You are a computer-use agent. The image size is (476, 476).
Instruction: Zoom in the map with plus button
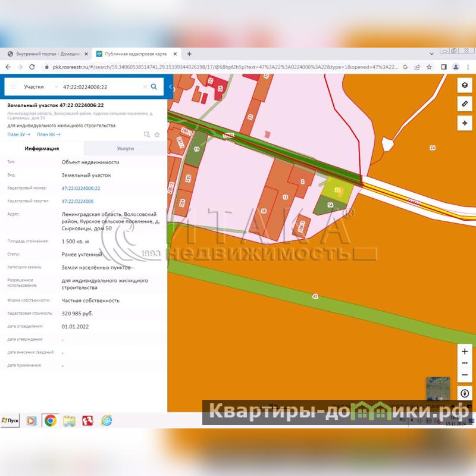pyautogui.click(x=465, y=352)
